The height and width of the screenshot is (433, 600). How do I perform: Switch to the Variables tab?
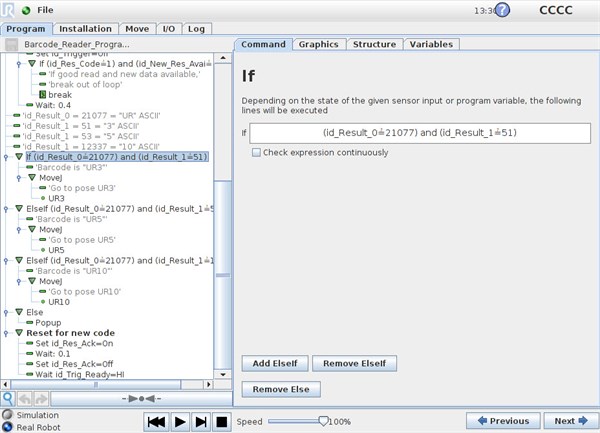coord(431,44)
